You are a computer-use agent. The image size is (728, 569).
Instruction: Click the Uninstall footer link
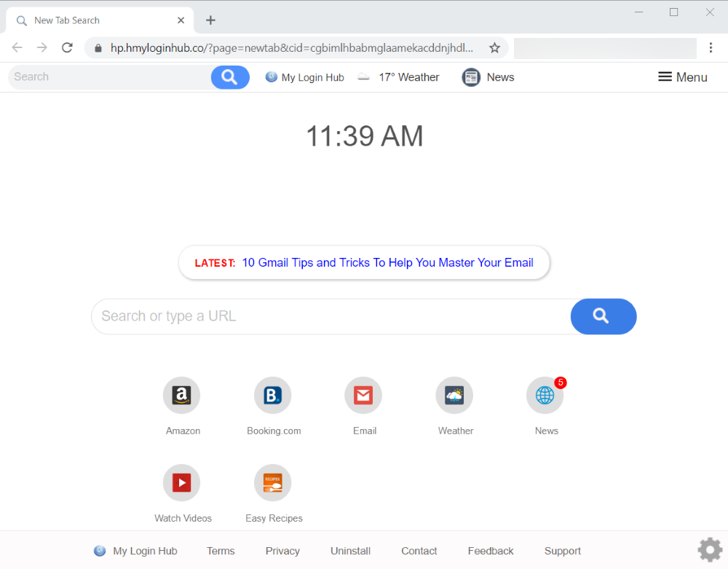pyautogui.click(x=350, y=551)
